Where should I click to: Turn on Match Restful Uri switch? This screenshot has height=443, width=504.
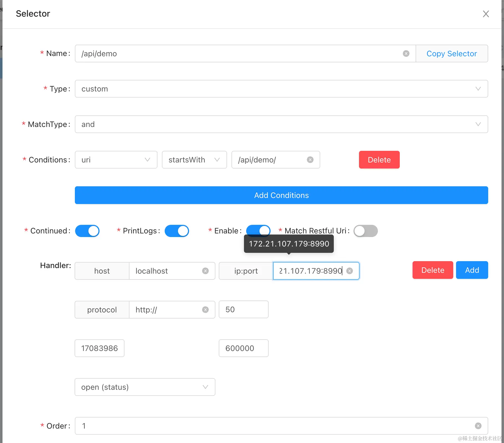point(366,231)
